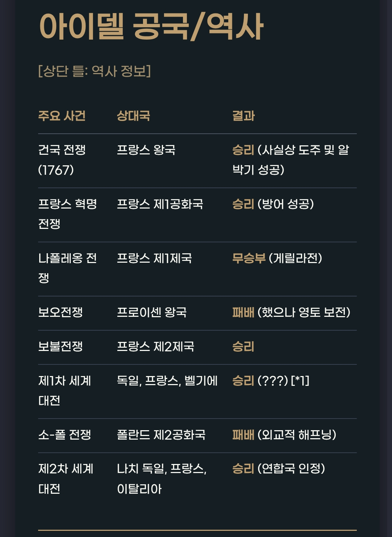Click the 프로이센 왕국 opponent cell

click(151, 312)
